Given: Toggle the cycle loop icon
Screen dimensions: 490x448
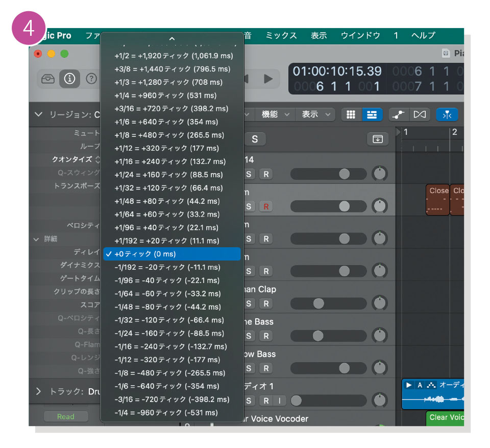Looking at the screenshot, I should (x=420, y=114).
